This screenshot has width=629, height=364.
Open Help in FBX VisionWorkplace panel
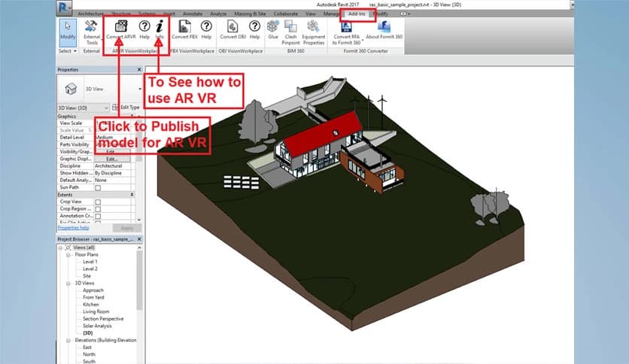pyautogui.click(x=206, y=29)
